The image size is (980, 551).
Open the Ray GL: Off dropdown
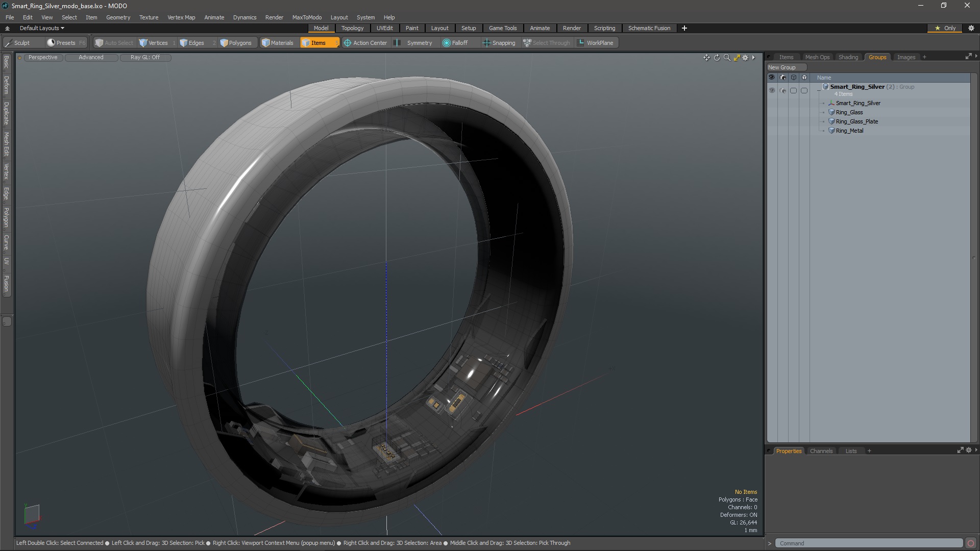(145, 58)
